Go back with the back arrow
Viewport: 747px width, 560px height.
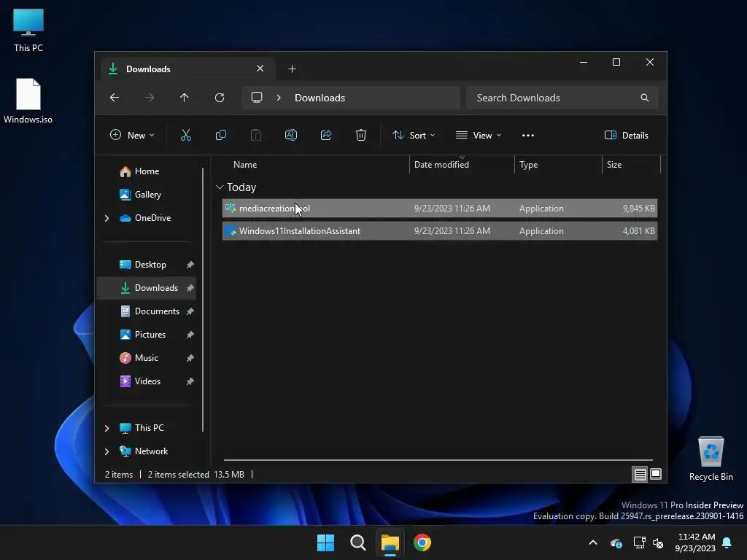(115, 98)
